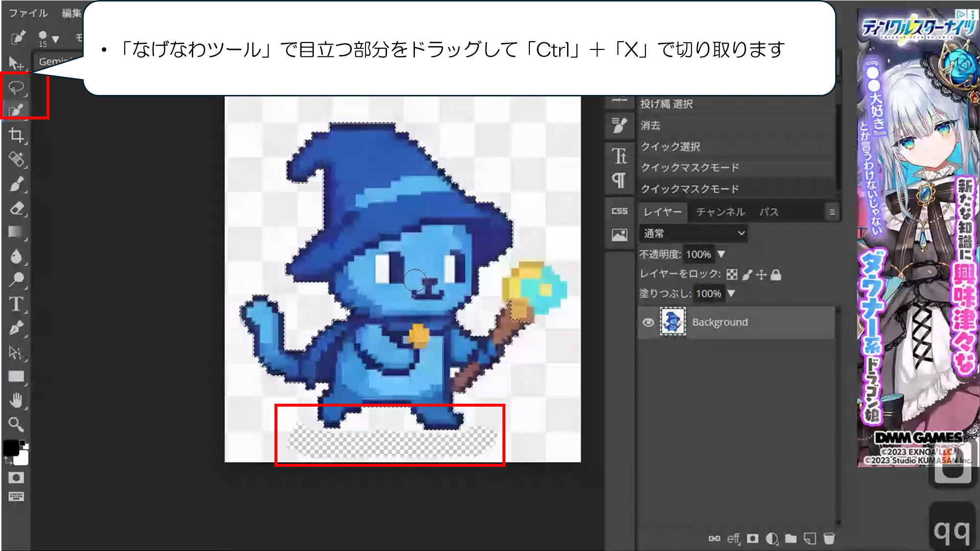
Task: Open the ファイル menu
Action: click(28, 13)
